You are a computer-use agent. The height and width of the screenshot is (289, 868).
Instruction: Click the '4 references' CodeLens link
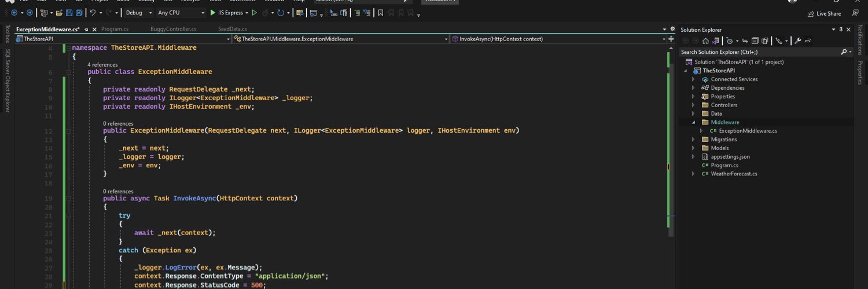click(x=102, y=65)
